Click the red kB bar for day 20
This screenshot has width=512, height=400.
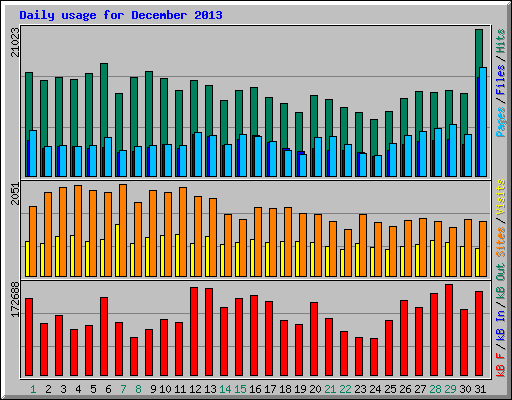[x=314, y=339]
